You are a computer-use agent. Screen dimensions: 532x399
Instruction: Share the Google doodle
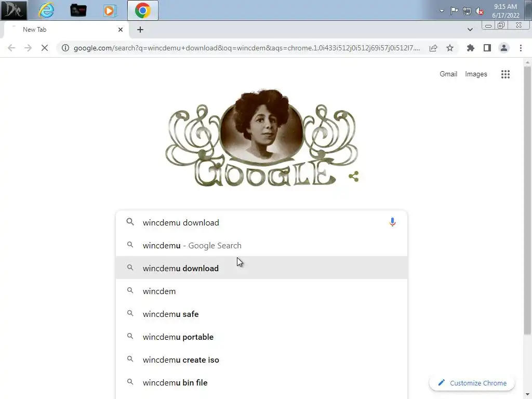(353, 177)
